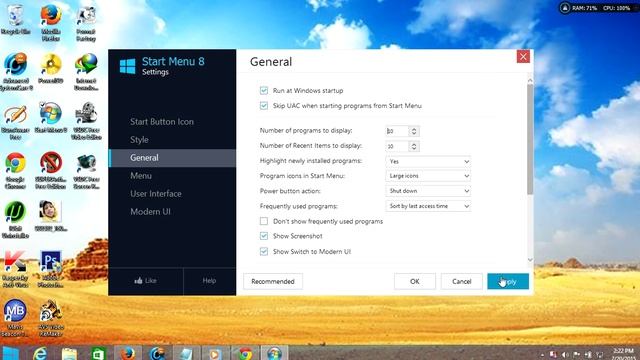Open the desktop shortcut with red prohibition sign
640x360 pixels.
coord(51,171)
